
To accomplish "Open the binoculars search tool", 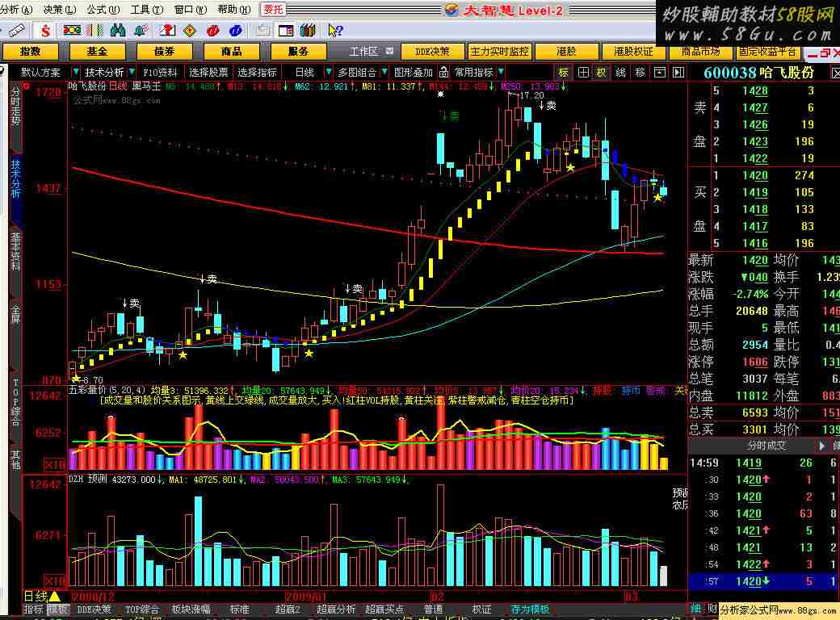I will 118,31.
